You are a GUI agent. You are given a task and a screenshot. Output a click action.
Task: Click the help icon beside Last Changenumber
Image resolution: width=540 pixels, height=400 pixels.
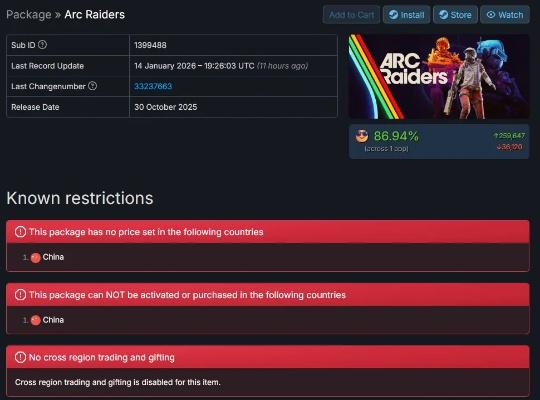pos(92,86)
